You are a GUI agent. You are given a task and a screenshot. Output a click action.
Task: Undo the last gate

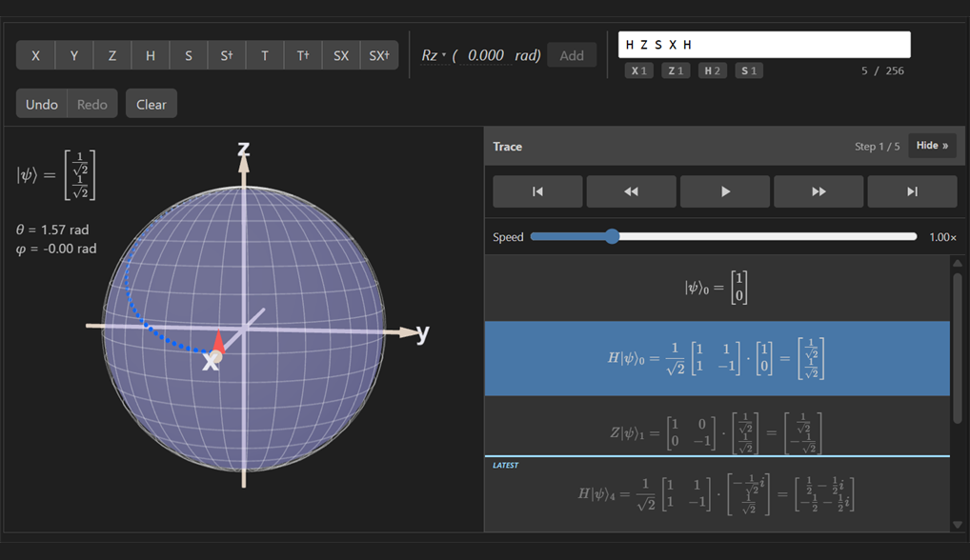41,104
